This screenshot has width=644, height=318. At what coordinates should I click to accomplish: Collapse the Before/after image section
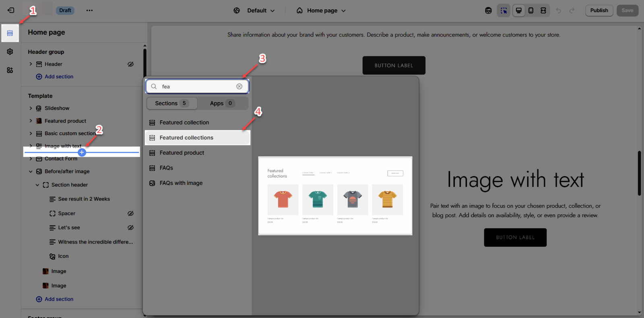click(31, 171)
